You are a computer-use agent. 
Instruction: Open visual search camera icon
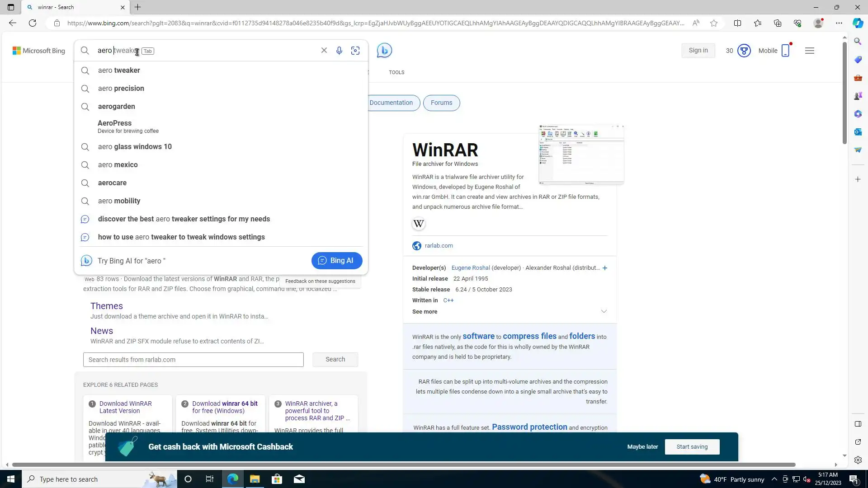355,51
